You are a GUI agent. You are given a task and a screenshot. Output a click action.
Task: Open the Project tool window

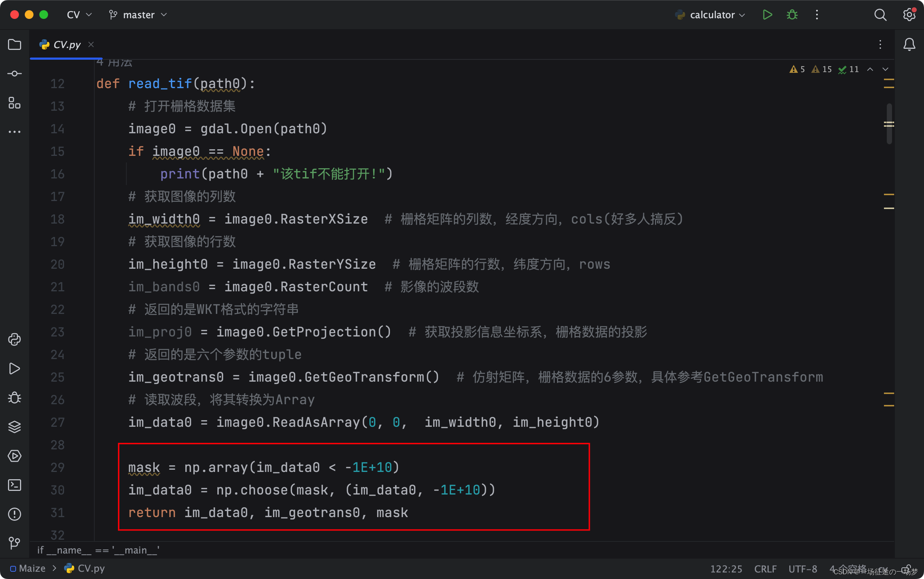15,45
